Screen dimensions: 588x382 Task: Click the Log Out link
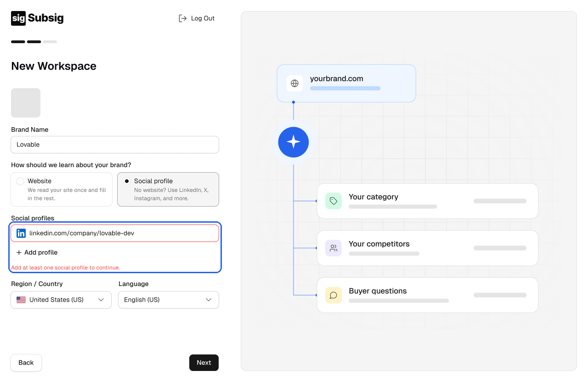click(x=197, y=18)
